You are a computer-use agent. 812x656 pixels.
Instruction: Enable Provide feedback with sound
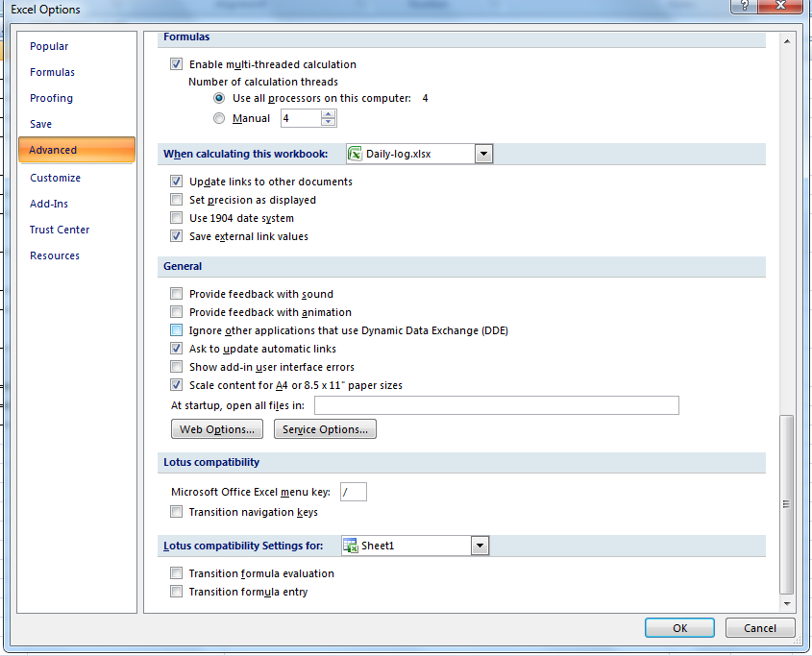[176, 294]
